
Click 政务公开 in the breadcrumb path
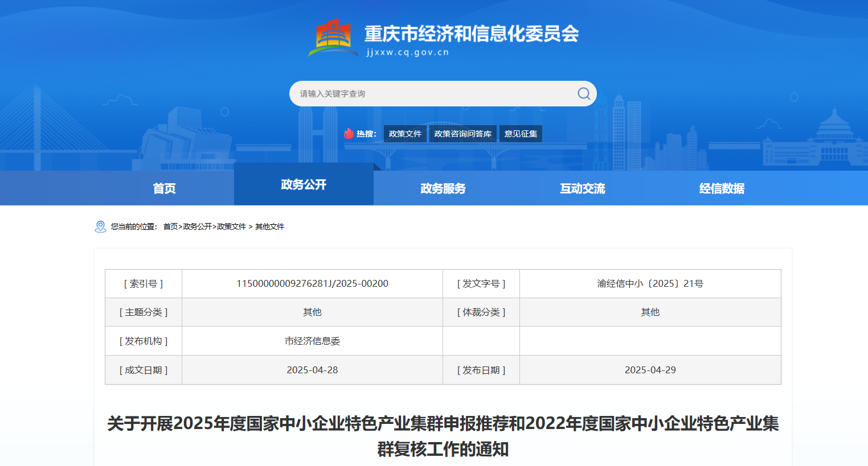(197, 226)
